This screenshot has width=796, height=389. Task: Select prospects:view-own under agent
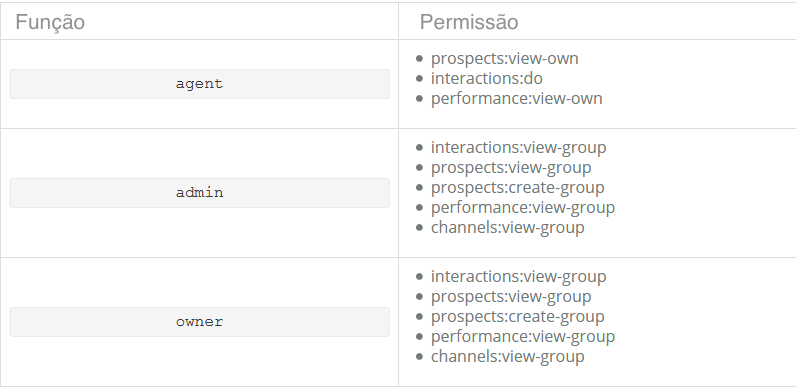pyautogui.click(x=505, y=58)
